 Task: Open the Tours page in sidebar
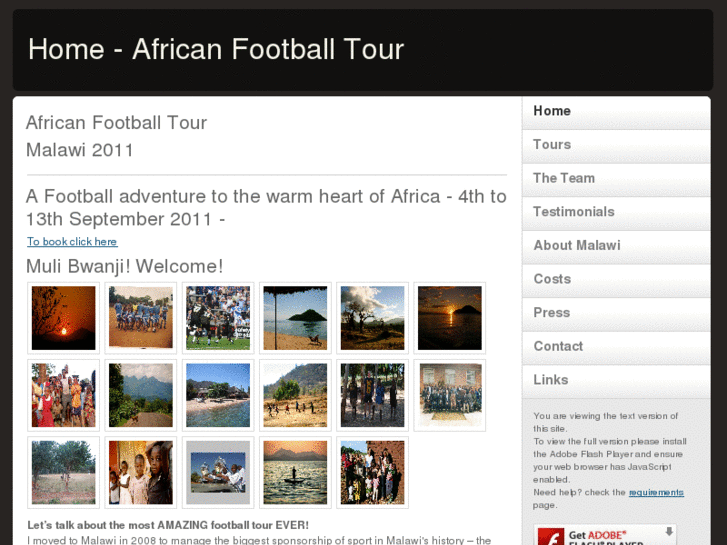552,145
